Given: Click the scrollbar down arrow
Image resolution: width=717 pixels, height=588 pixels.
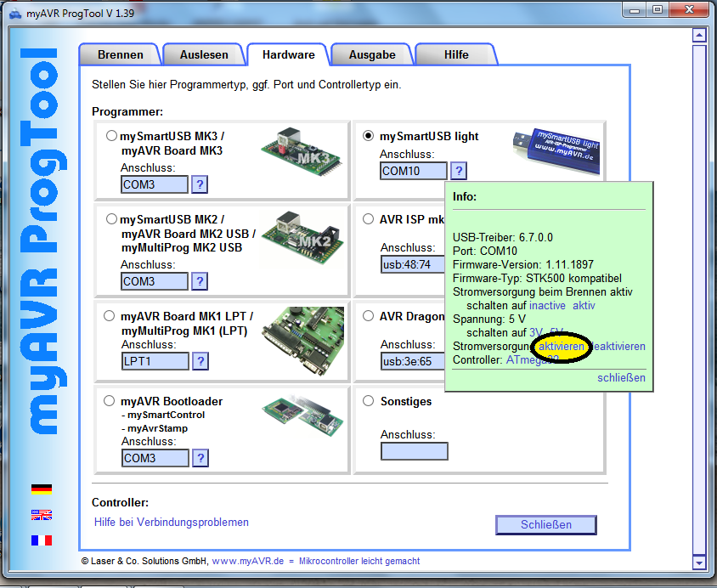Looking at the screenshot, I should 699,562.
